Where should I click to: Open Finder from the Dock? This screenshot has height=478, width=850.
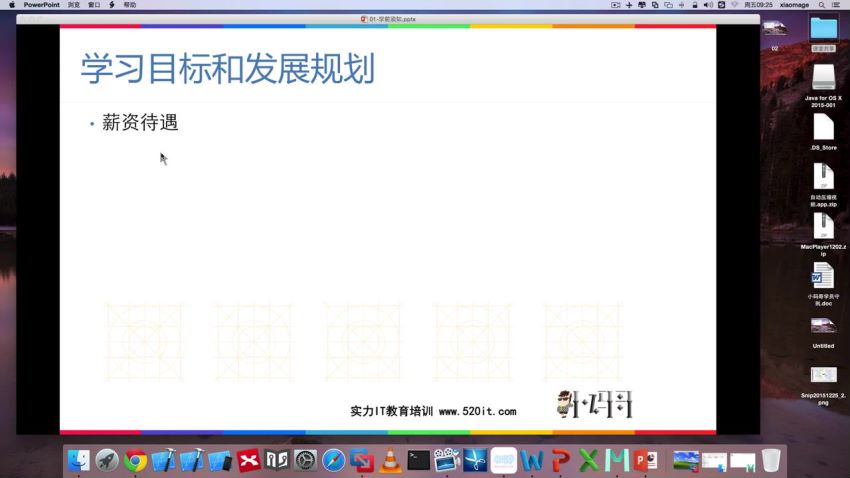(x=79, y=461)
